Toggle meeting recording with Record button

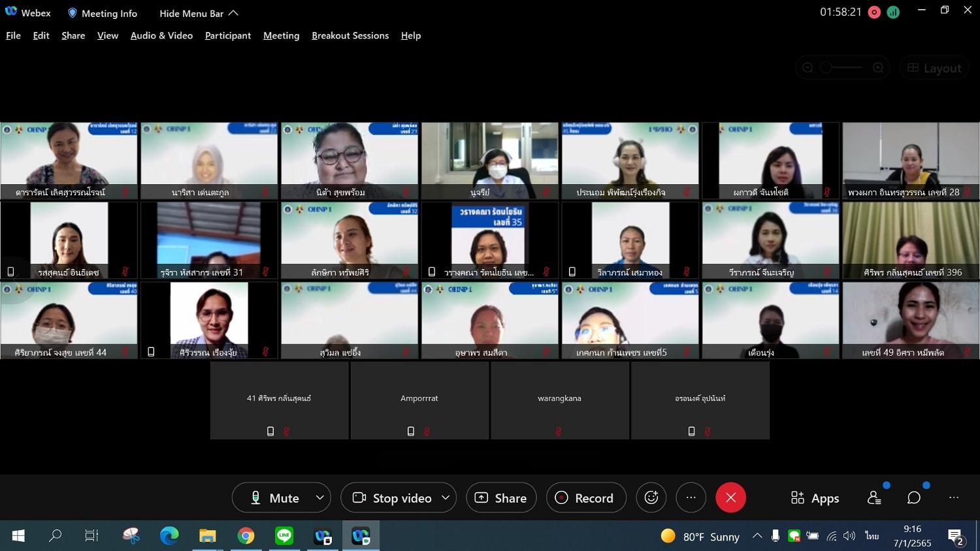click(586, 497)
